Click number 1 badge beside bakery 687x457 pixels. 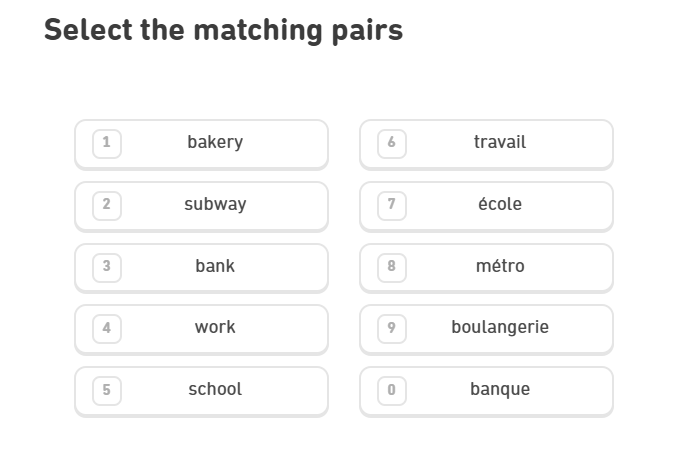tap(107, 143)
